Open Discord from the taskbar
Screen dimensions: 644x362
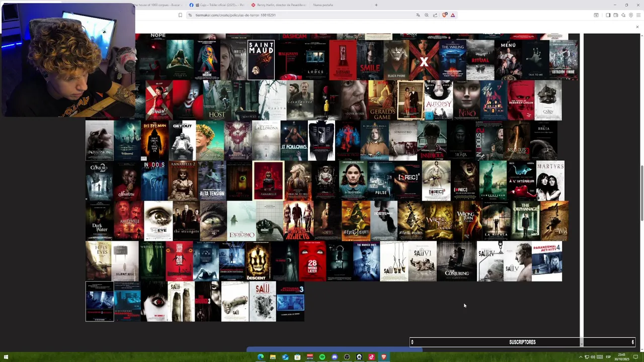click(x=335, y=357)
